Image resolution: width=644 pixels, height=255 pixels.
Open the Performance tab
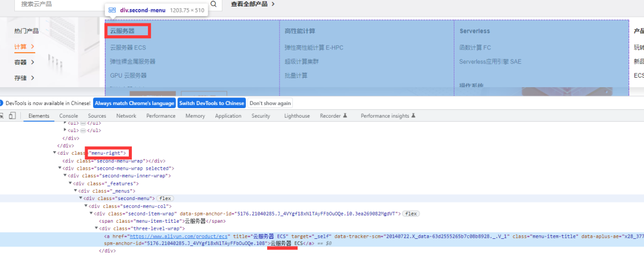pyautogui.click(x=160, y=116)
